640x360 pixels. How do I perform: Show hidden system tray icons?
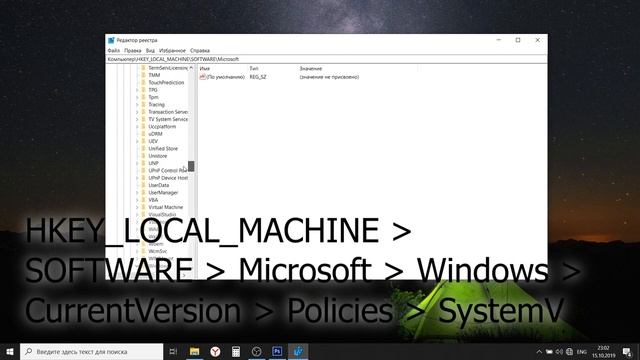[x=539, y=351]
